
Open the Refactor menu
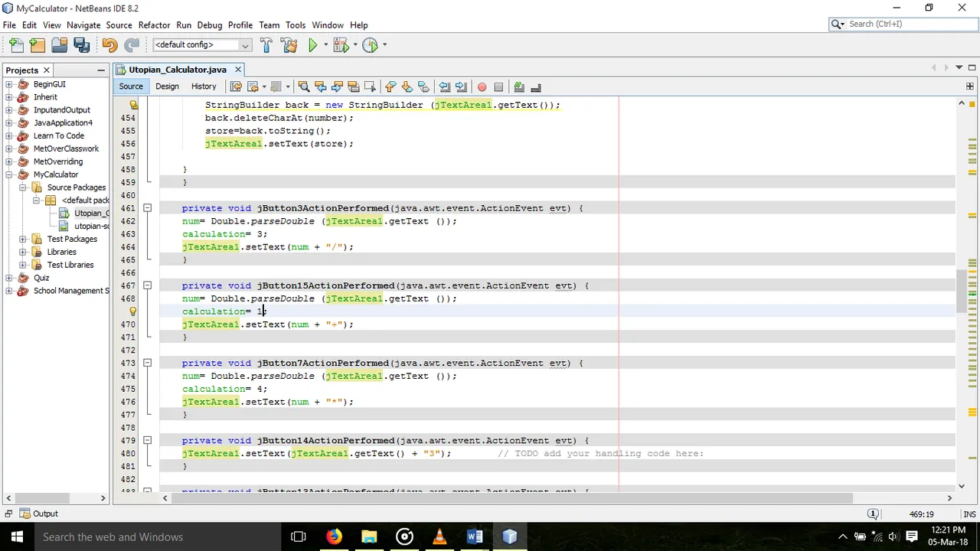[x=154, y=24]
